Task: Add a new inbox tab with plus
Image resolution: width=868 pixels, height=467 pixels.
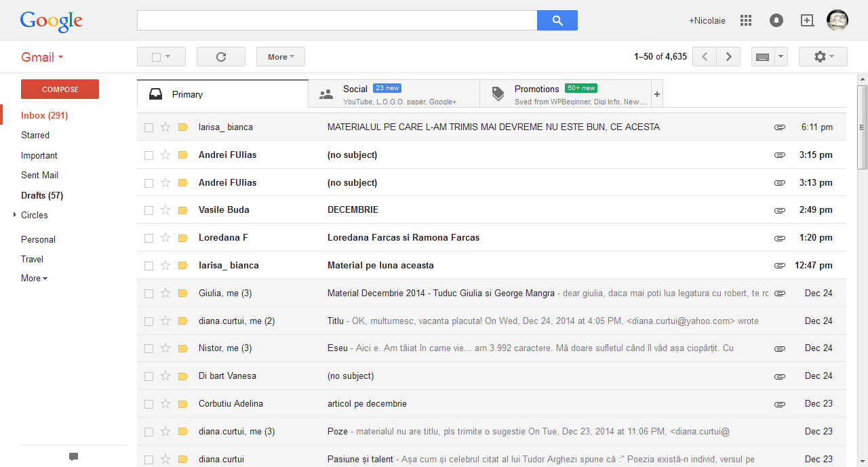Action: pos(656,94)
